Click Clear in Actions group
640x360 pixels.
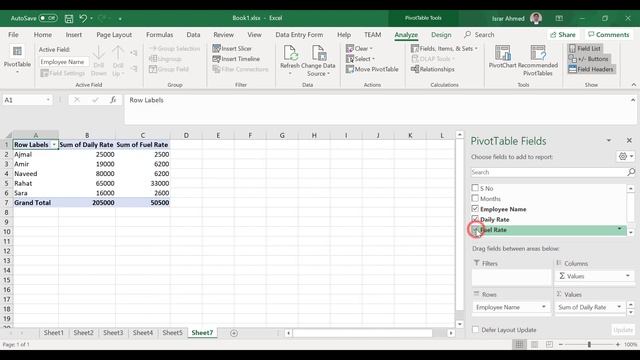359,48
